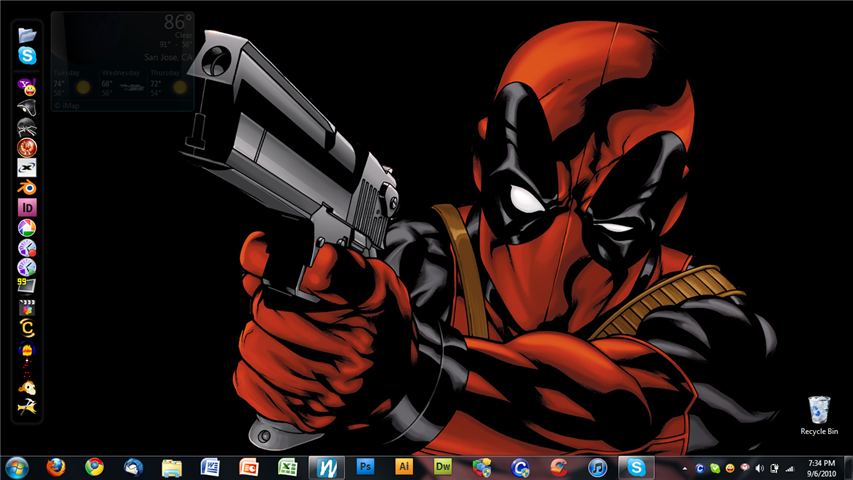Switch to Skype on the taskbar
The image size is (853, 480).
[x=636, y=467]
